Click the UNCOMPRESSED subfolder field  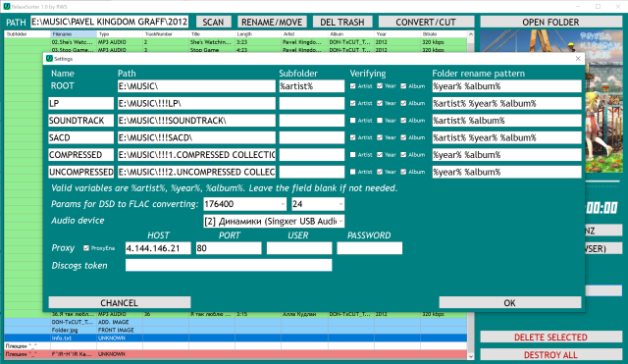(312, 173)
